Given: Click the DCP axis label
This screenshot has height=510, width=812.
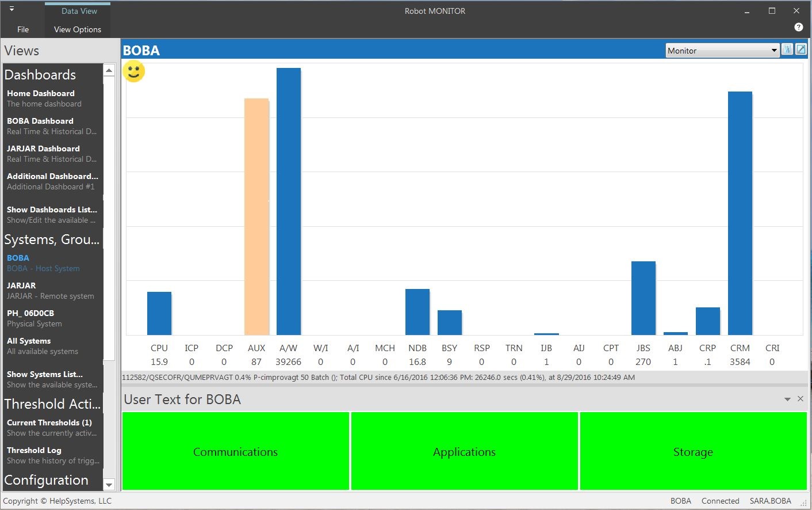Looking at the screenshot, I should (224, 348).
